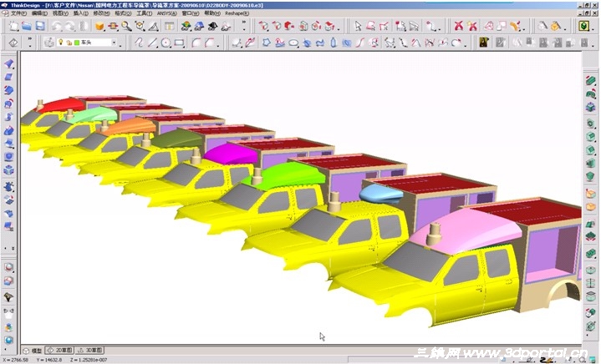The height and width of the screenshot is (364, 601).
Task: Click the hammer tool icon
Action: (x=542, y=26)
